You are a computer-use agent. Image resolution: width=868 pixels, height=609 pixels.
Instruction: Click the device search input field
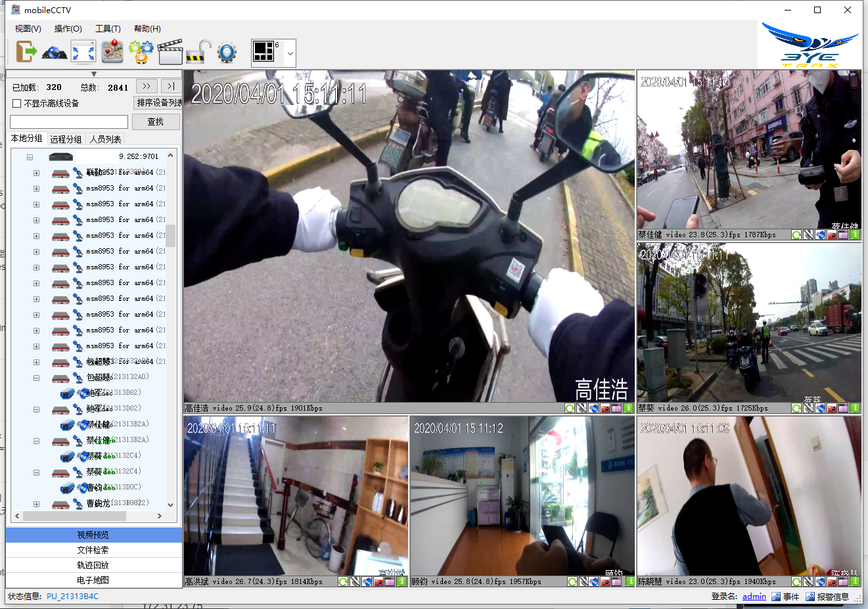point(69,122)
